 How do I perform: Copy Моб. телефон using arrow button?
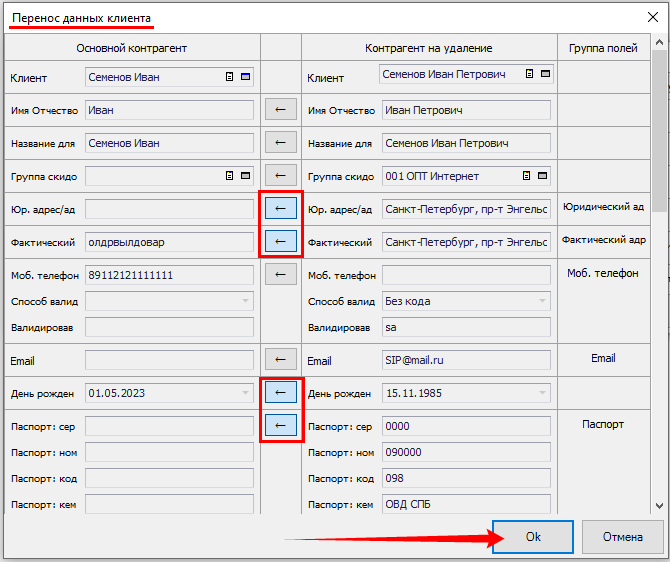280,274
